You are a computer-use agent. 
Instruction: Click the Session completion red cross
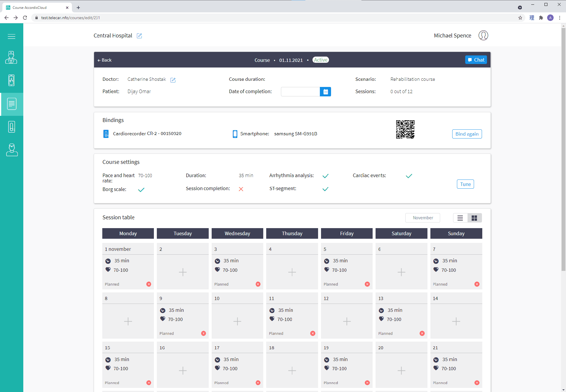click(241, 189)
